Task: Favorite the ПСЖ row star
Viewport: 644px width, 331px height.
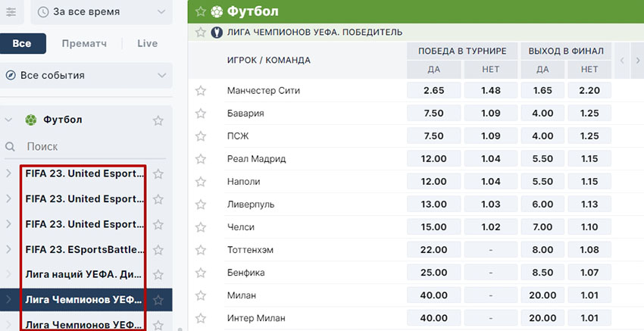Action: [x=201, y=136]
